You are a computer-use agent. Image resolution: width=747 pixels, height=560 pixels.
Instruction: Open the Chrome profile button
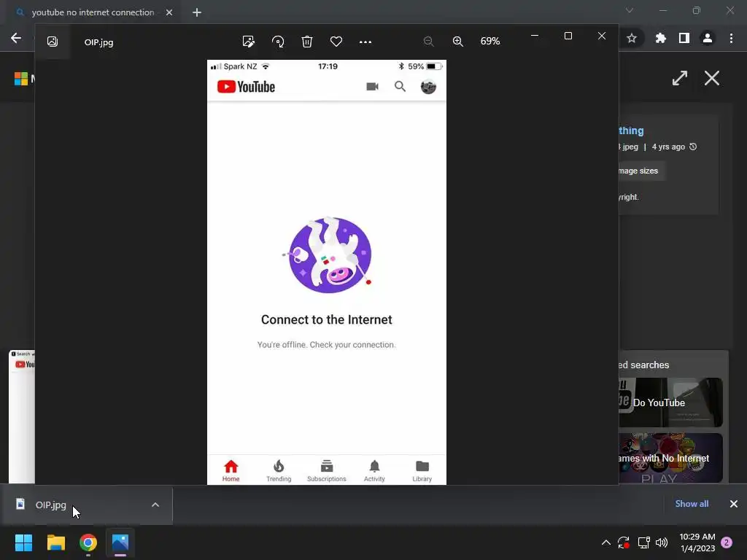[x=708, y=38]
